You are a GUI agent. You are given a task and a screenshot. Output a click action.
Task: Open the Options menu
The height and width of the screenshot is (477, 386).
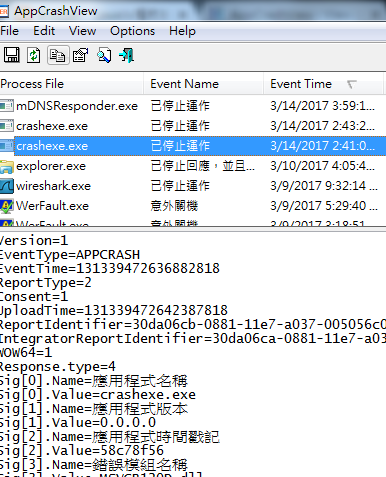(x=132, y=31)
